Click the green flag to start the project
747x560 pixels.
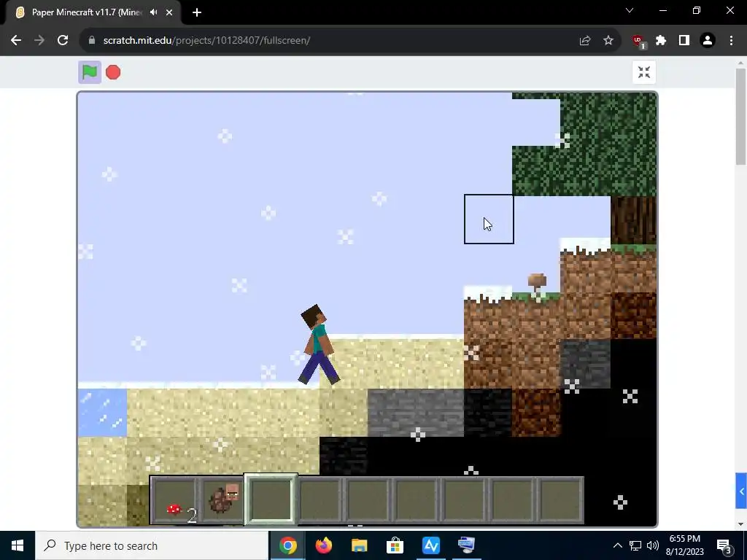[x=90, y=72]
